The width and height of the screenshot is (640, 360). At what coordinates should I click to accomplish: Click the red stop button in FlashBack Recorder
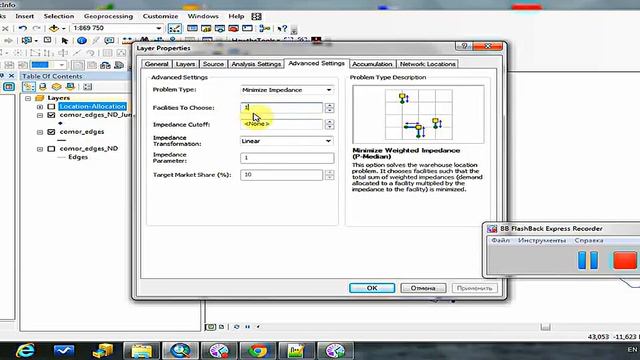click(625, 260)
